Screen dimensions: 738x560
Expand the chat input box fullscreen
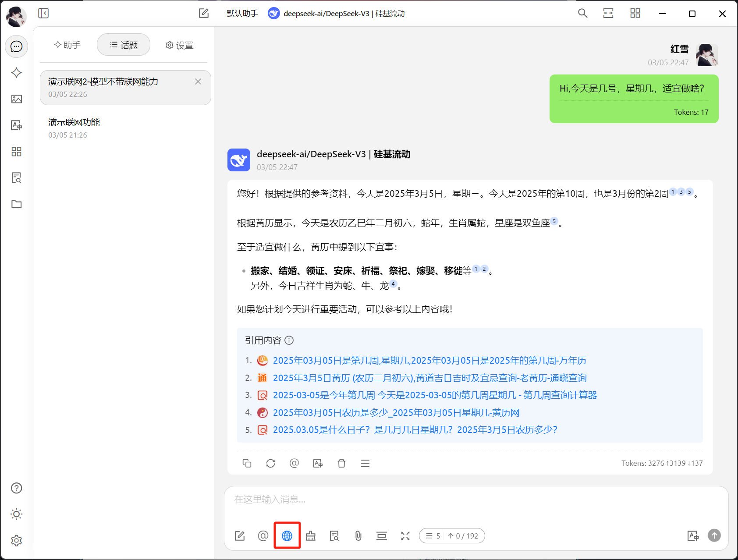405,535
